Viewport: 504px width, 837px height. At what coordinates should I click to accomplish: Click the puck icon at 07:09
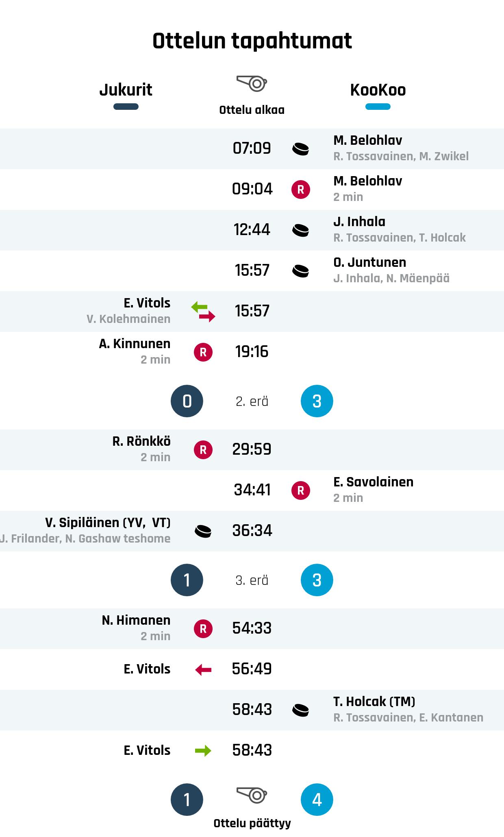300,149
